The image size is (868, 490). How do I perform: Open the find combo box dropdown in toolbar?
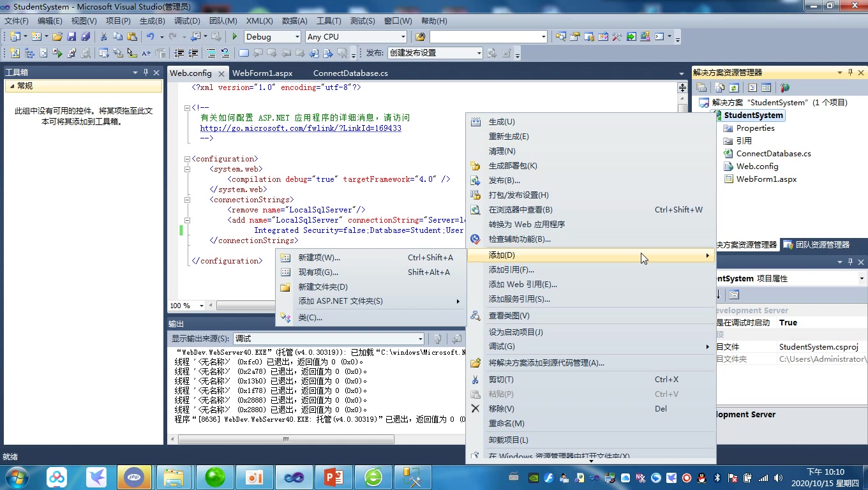click(x=543, y=37)
